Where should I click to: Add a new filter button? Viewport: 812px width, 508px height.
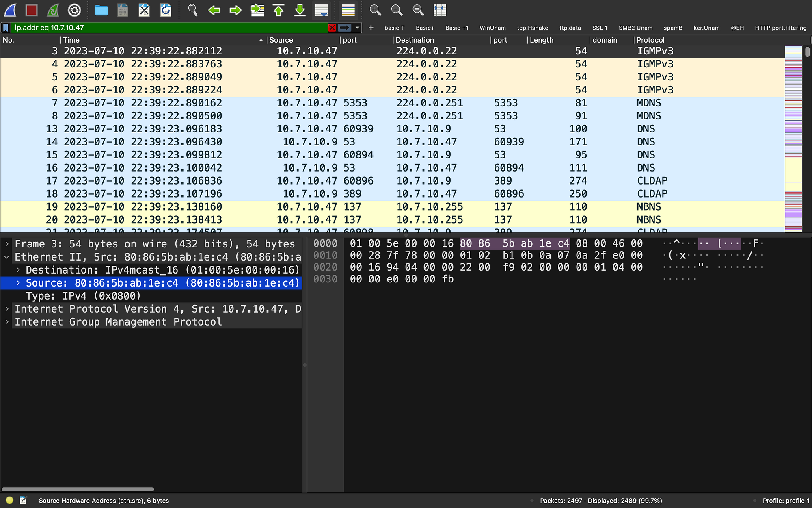pos(371,28)
